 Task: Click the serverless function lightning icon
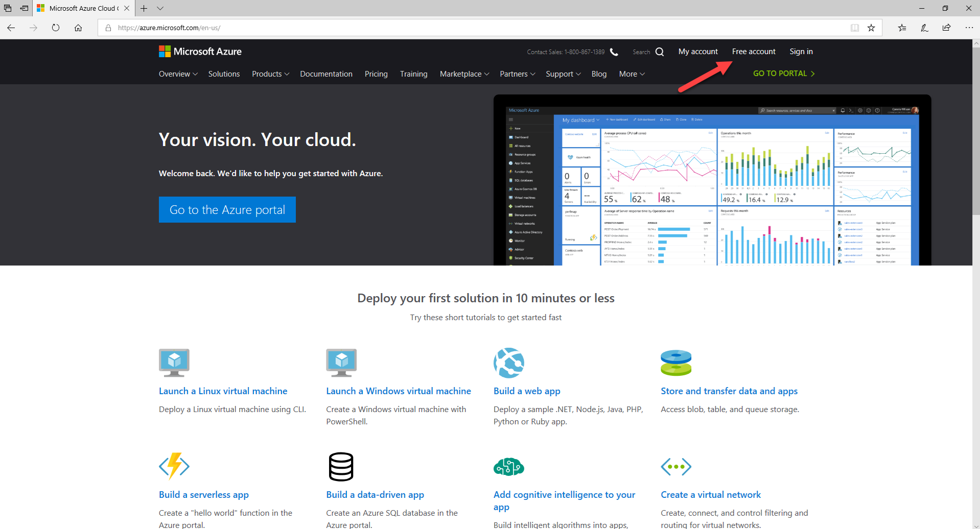[174, 466]
